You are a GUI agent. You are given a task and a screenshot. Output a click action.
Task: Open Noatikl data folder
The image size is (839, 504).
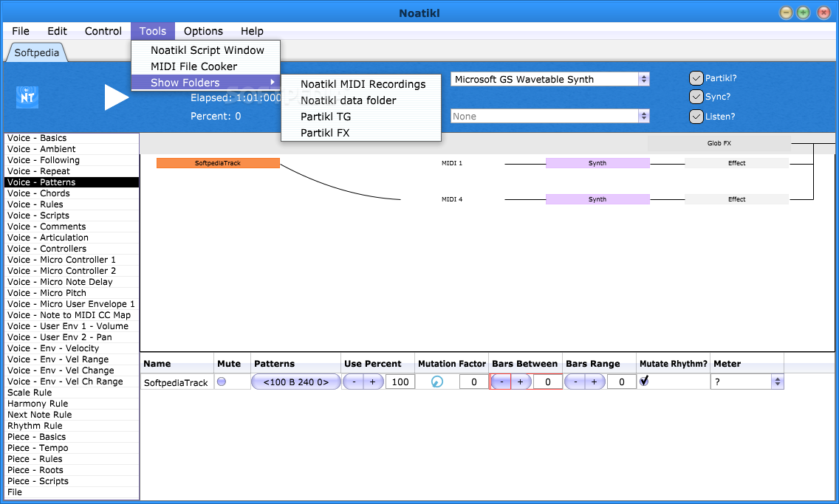[x=361, y=100]
